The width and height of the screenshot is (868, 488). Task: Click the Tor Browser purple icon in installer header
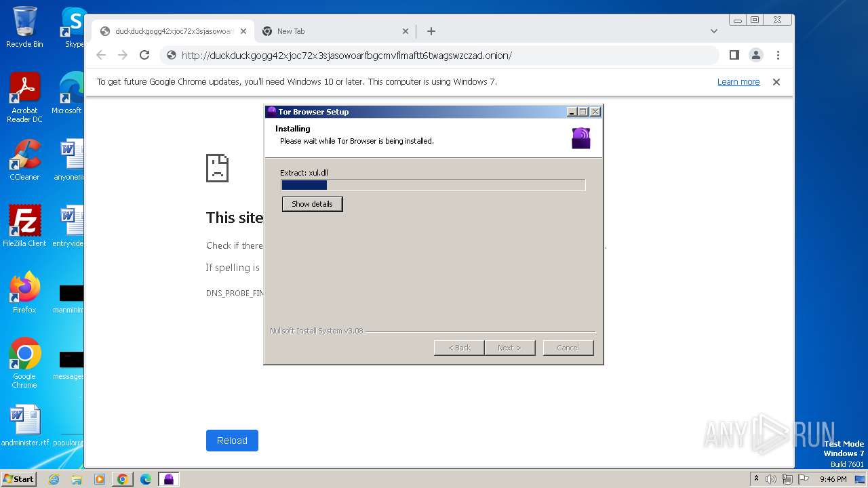581,138
